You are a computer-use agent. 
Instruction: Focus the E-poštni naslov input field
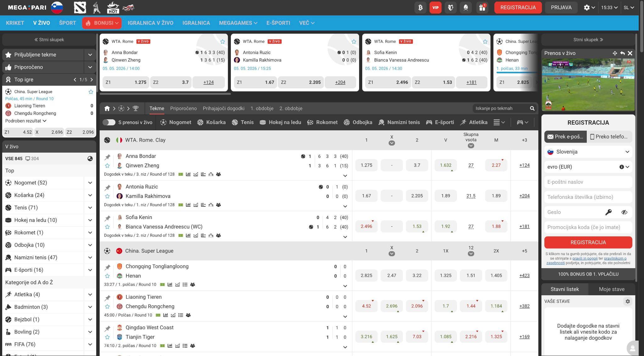[x=588, y=182]
